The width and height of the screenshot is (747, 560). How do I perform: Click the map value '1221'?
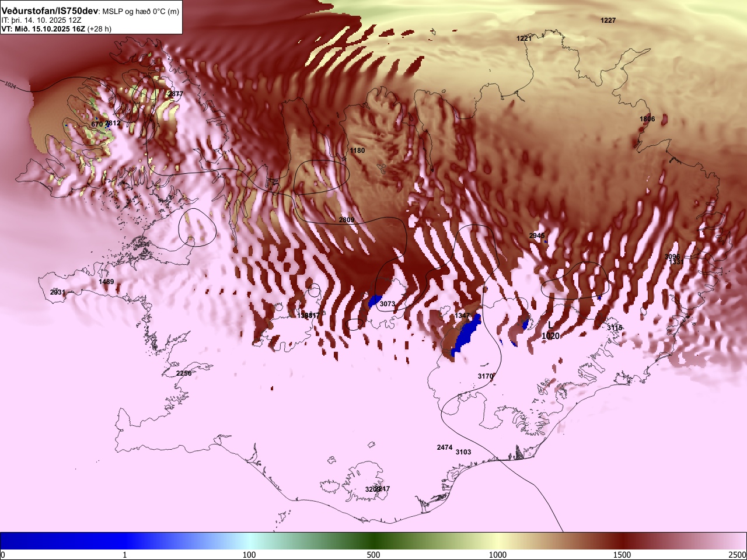point(524,38)
